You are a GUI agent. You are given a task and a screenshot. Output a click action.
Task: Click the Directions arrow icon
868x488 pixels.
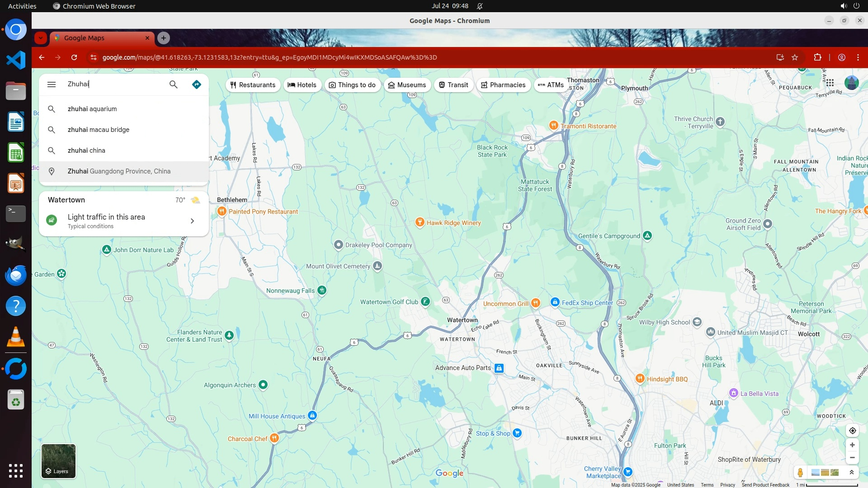(x=196, y=84)
